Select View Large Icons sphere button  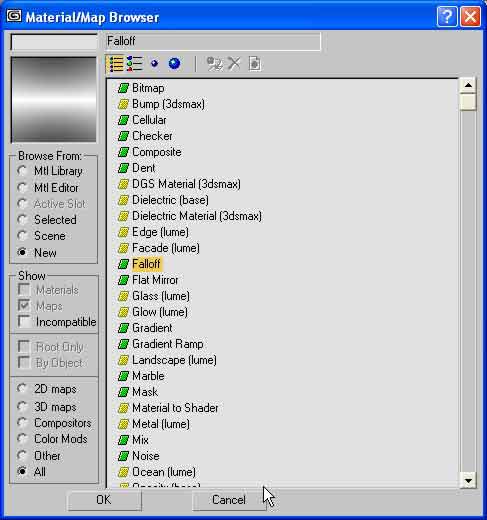click(174, 63)
